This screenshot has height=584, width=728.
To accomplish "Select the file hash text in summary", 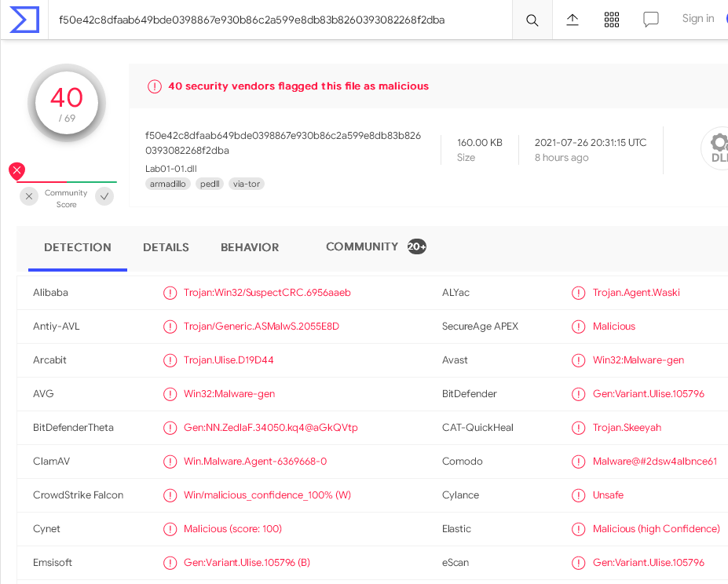I will [284, 143].
